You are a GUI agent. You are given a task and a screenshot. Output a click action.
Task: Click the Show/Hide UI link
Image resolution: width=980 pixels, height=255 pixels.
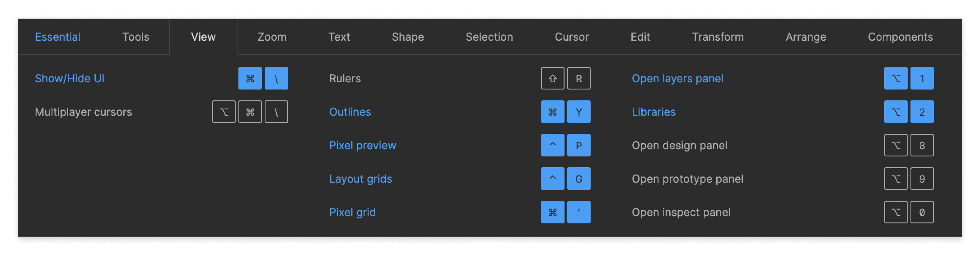point(70,78)
